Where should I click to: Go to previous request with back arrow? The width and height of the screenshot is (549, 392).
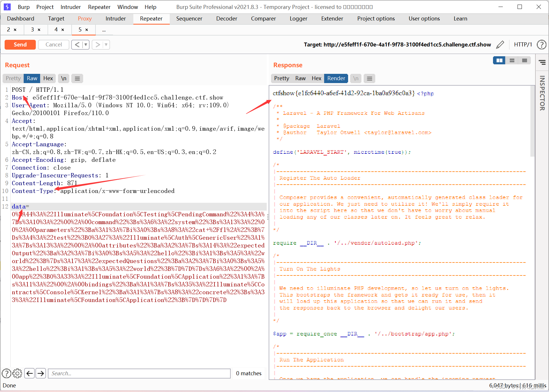(x=77, y=45)
